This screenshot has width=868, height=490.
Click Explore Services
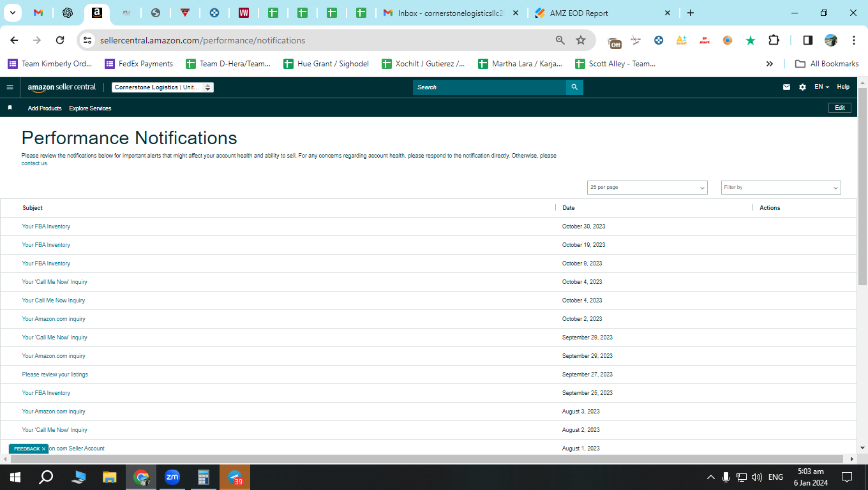pyautogui.click(x=90, y=108)
